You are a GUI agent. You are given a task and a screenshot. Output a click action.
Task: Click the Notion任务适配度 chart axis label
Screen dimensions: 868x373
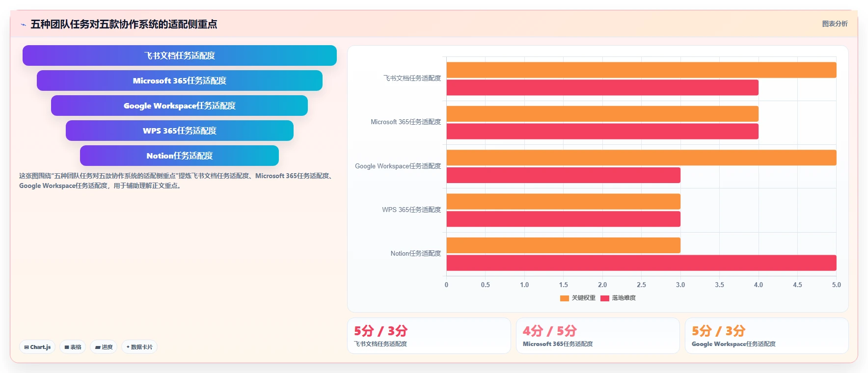[x=416, y=253]
